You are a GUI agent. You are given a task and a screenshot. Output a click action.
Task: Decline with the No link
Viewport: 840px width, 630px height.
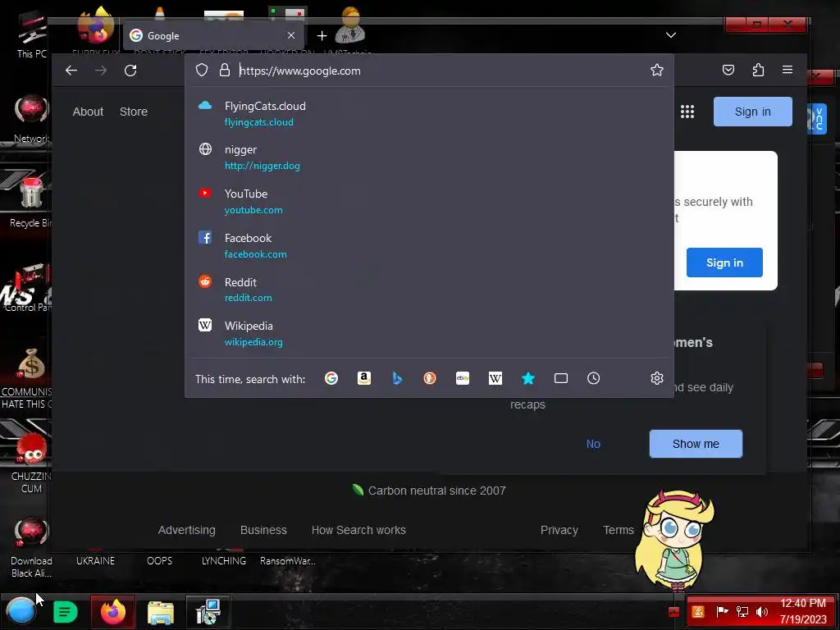(x=593, y=444)
